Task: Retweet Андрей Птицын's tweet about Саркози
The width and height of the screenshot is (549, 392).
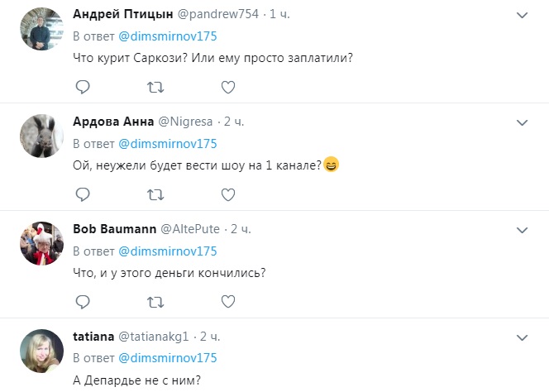Action: click(155, 87)
